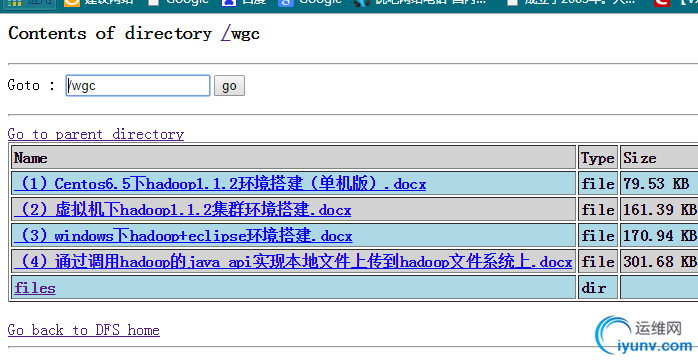Click the file type cell in 161.39 KB row

[598, 209]
